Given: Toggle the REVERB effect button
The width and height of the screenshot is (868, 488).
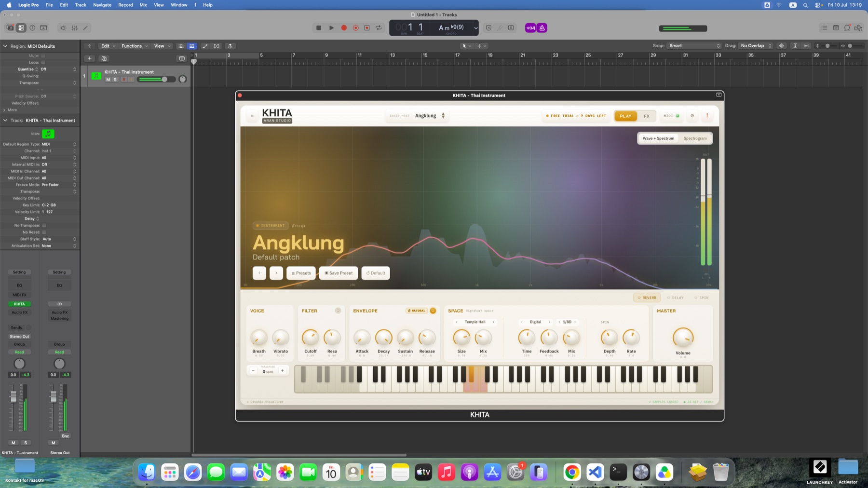Looking at the screenshot, I should click(647, 298).
